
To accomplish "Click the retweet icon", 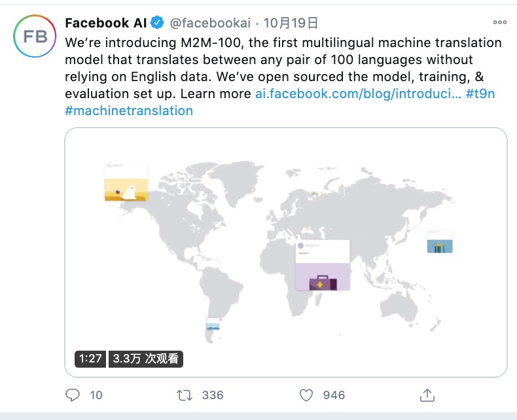I will 185,394.
